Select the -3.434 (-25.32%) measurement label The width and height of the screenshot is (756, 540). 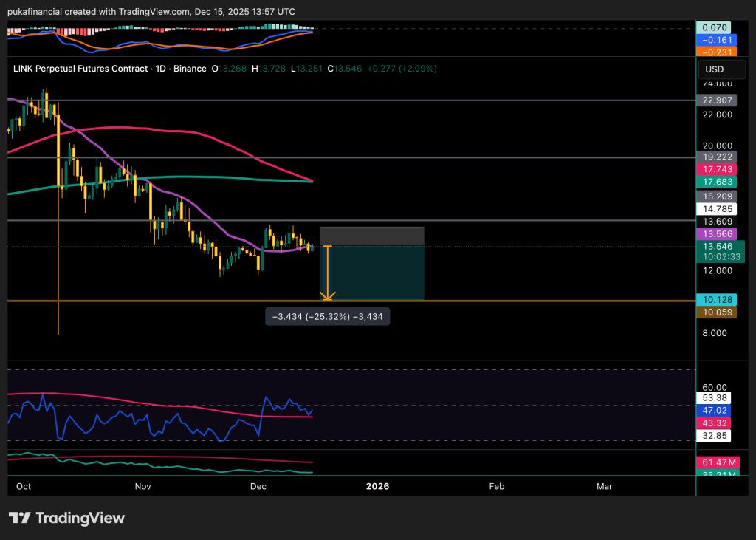point(328,316)
